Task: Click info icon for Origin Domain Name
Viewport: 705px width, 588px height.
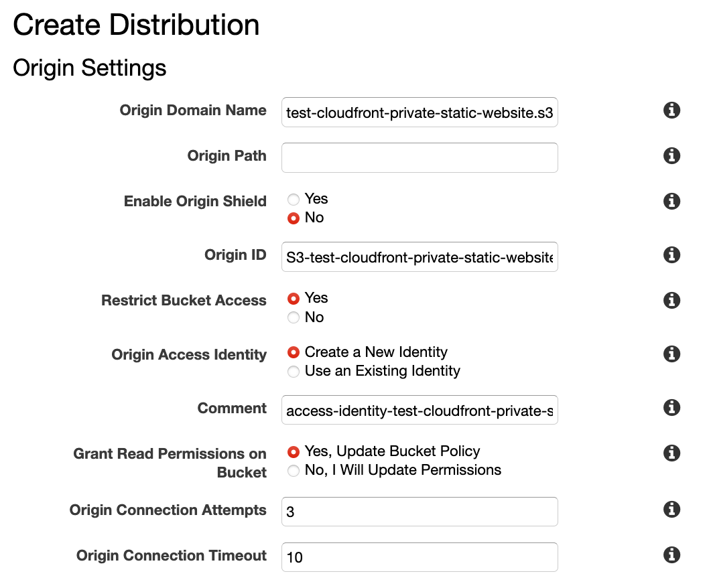Action: tap(671, 111)
